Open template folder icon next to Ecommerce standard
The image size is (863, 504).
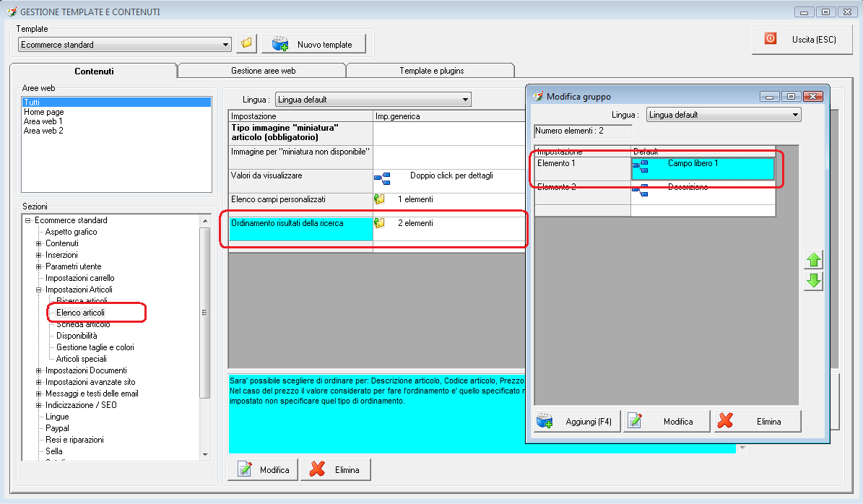coord(246,43)
